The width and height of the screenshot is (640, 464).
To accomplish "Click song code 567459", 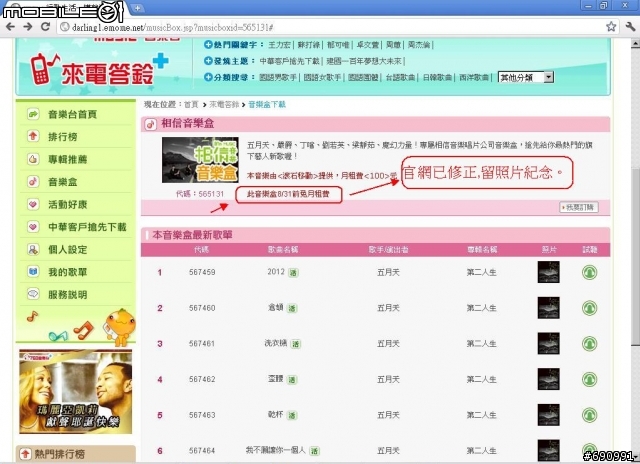I will (202, 272).
